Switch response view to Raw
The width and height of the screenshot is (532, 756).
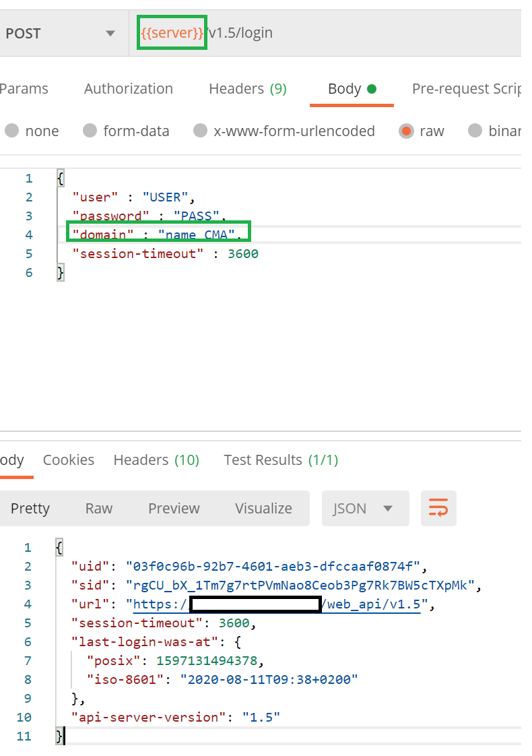[x=98, y=508]
